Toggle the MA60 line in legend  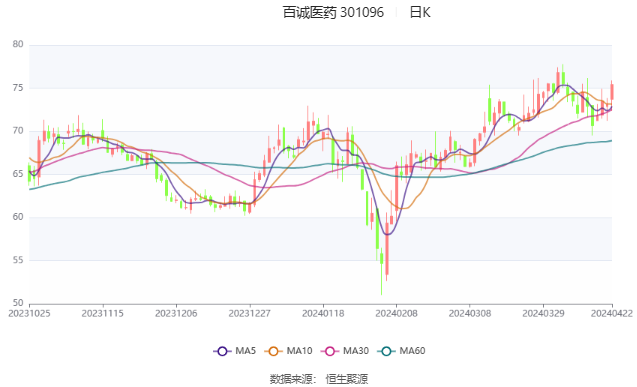(x=401, y=351)
